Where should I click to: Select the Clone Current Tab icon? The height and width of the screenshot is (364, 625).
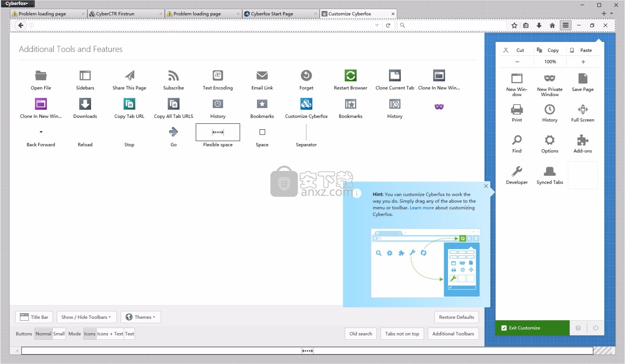click(395, 75)
